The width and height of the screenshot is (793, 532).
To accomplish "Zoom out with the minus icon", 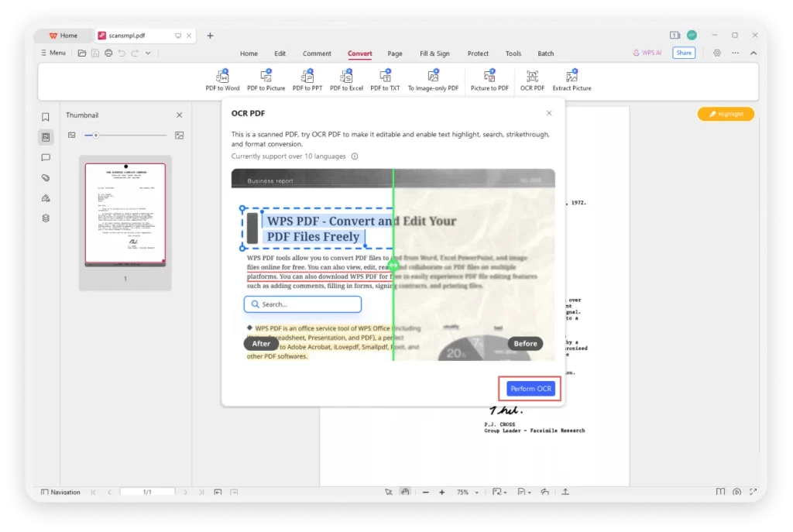I will [x=425, y=492].
